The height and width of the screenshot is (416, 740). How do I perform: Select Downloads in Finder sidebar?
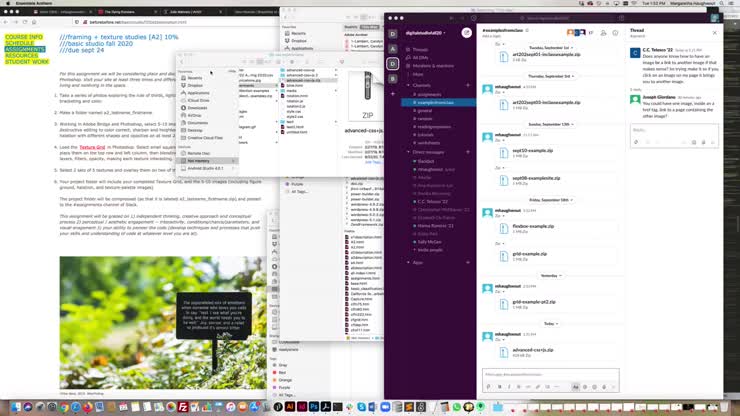pyautogui.click(x=197, y=107)
